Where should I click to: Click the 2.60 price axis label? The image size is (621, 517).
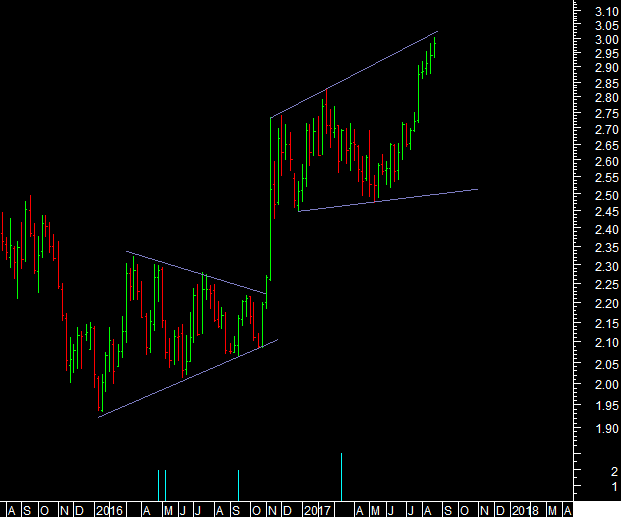[607, 162]
